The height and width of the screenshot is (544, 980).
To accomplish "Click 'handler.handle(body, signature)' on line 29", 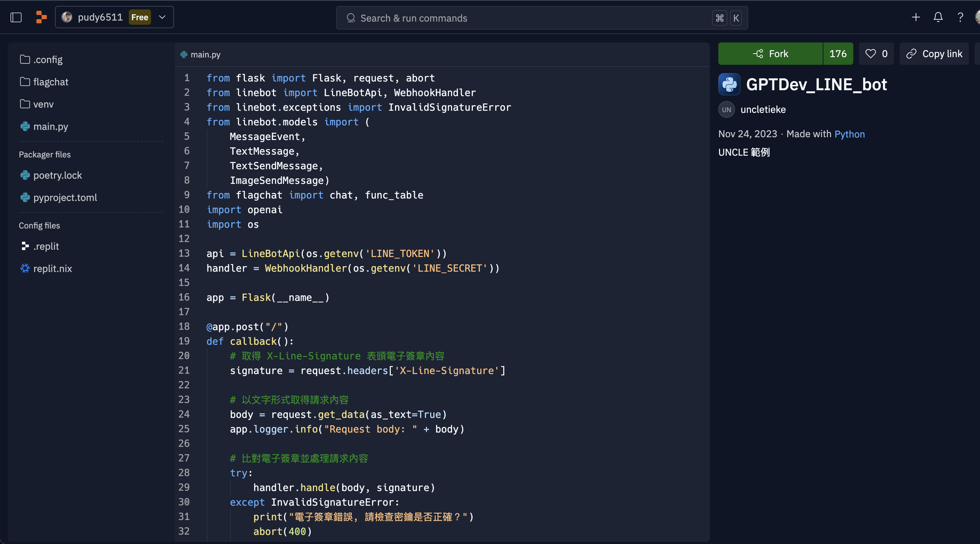I will pyautogui.click(x=344, y=487).
